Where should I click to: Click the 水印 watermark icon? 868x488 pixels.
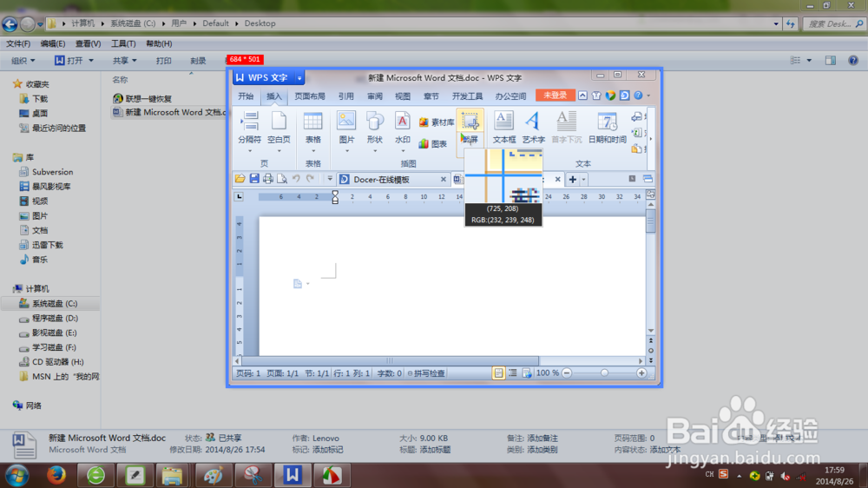pos(403,121)
